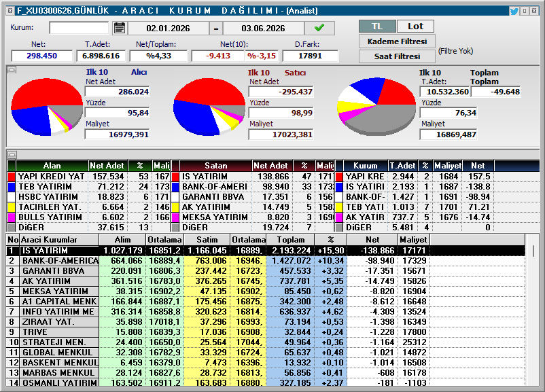Switch display to Lot mode
The width and height of the screenshot is (545, 392).
tap(415, 26)
